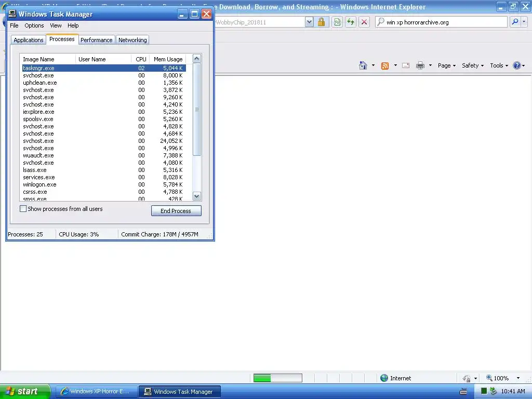Open the File menu in Task Manager

(x=14, y=25)
